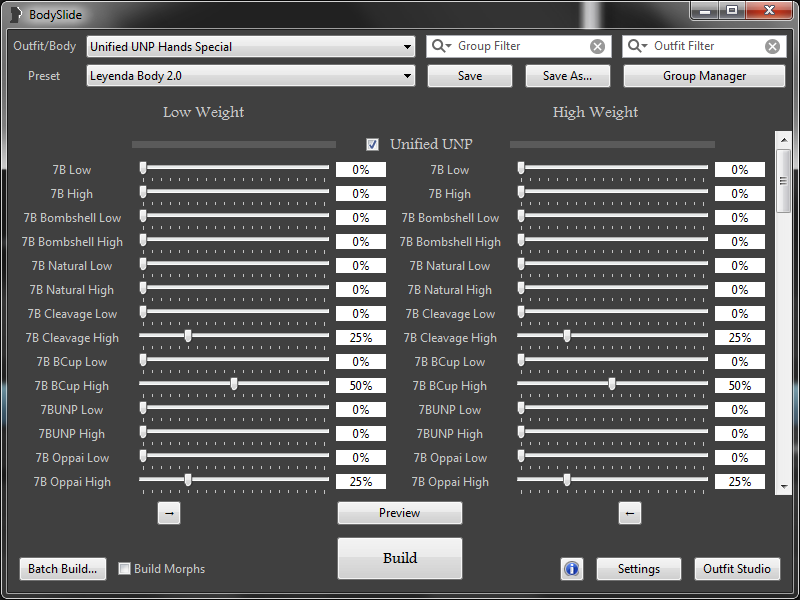800x600 pixels.
Task: Close the BodySlide window
Action: click(x=769, y=11)
